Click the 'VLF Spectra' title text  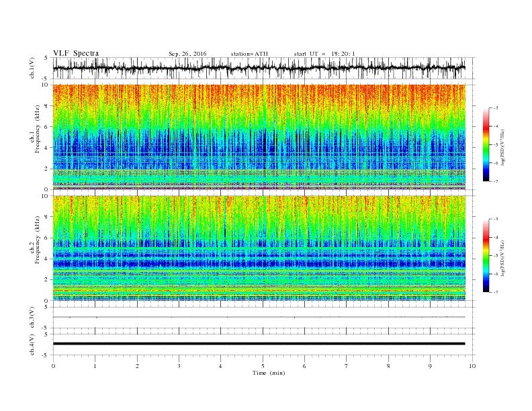(x=76, y=53)
